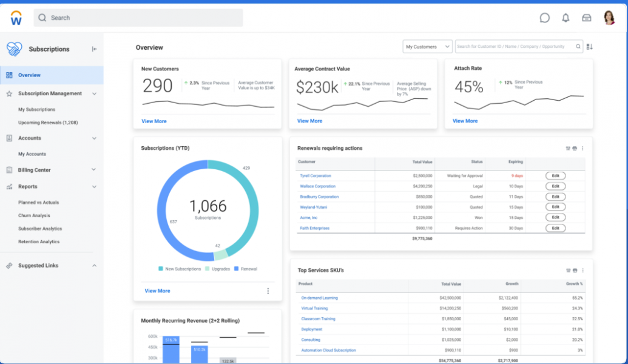Screen dimensions: 628x364
Task: Collapse the Subscriptions sidebar using the collapse arrow
Action: click(95, 50)
